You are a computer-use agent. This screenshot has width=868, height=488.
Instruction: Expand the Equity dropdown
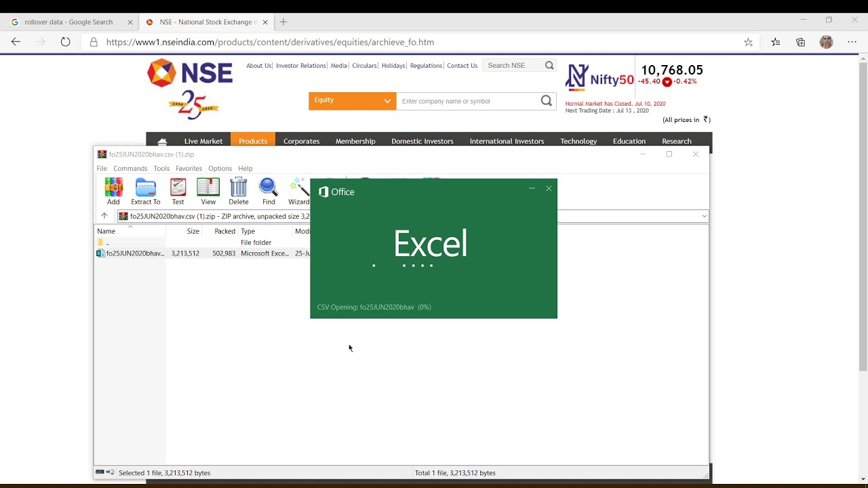click(x=352, y=101)
